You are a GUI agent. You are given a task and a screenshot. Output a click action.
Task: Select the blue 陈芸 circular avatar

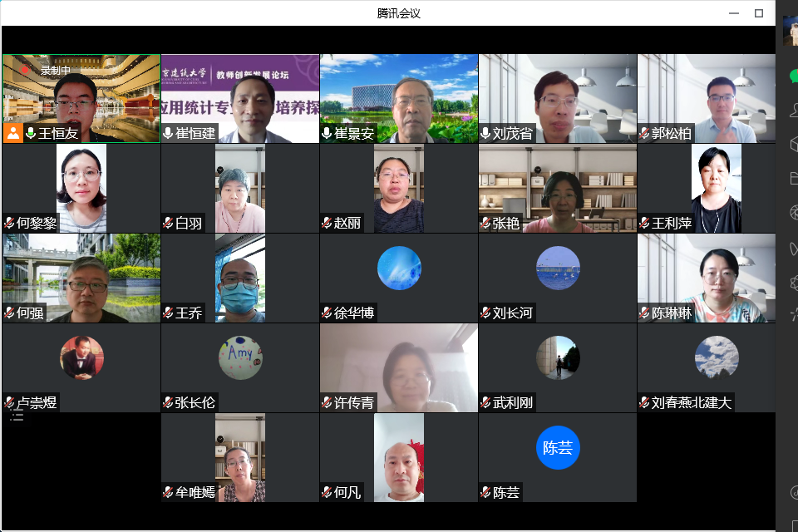pos(557,447)
